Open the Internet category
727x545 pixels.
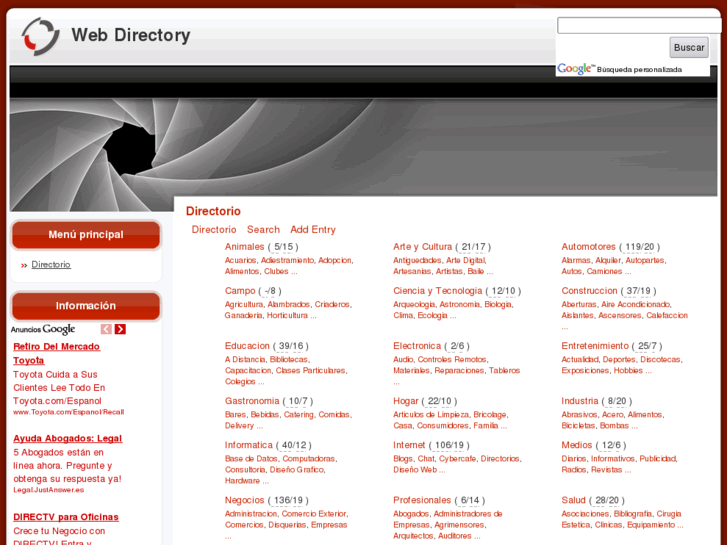click(409, 445)
